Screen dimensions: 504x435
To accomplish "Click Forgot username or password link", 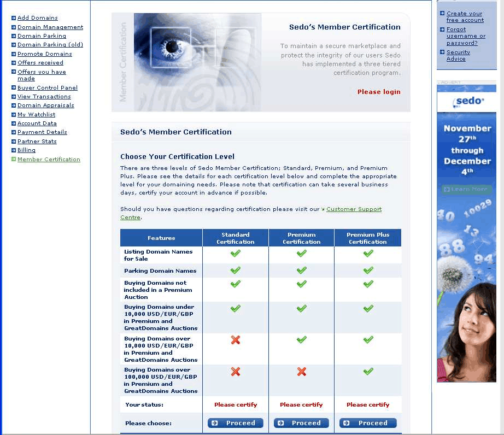I will 466,36.
